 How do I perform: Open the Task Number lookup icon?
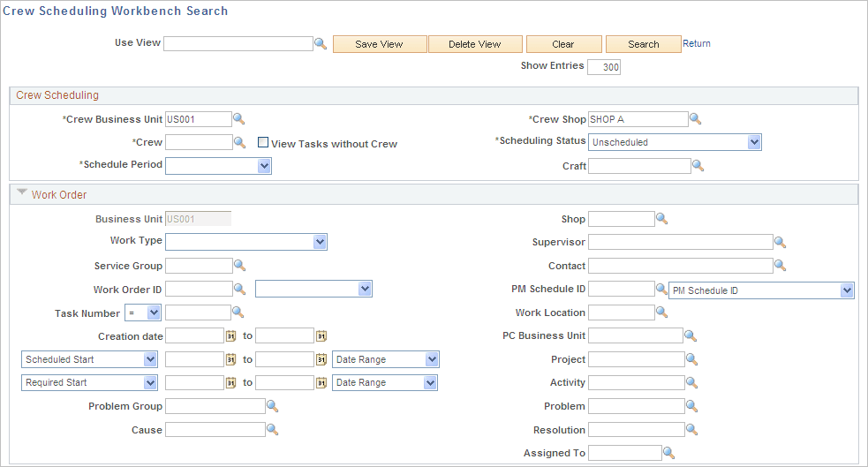click(238, 313)
